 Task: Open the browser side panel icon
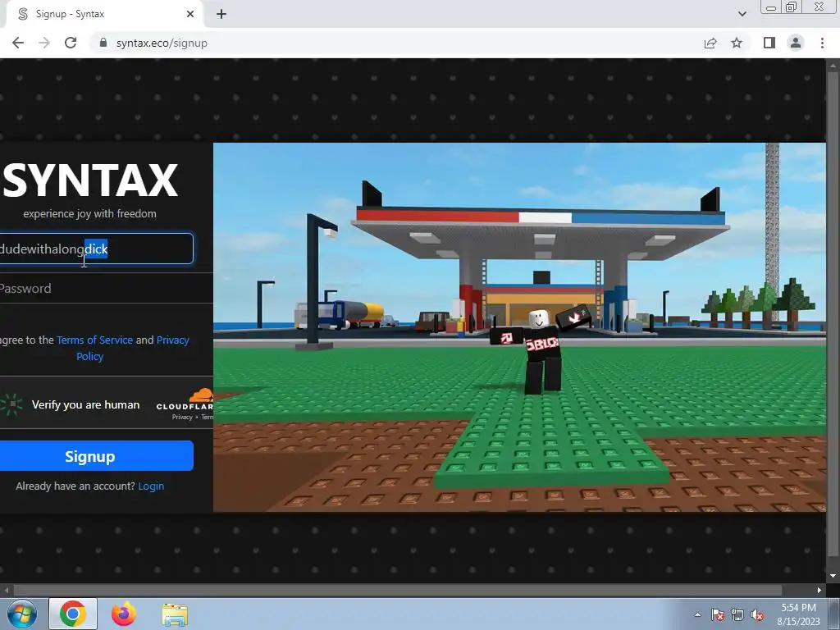[769, 43]
